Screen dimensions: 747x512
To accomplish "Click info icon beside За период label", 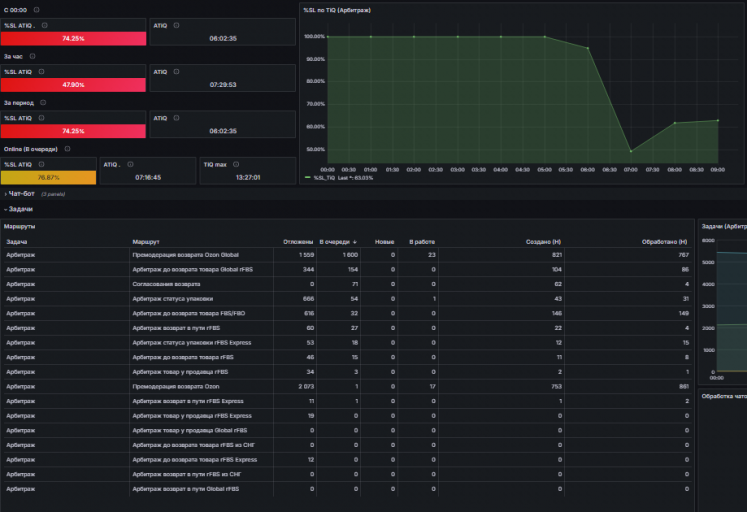I will point(43,102).
